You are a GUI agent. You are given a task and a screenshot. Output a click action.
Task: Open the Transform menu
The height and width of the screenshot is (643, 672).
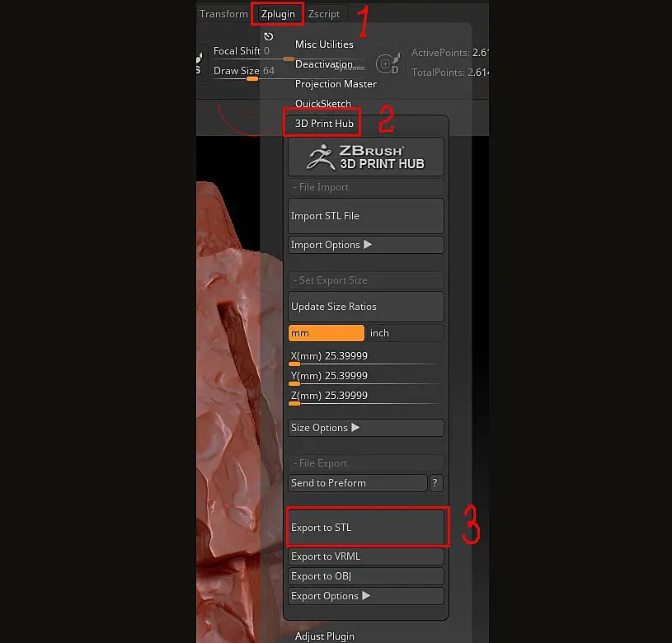coord(223,14)
